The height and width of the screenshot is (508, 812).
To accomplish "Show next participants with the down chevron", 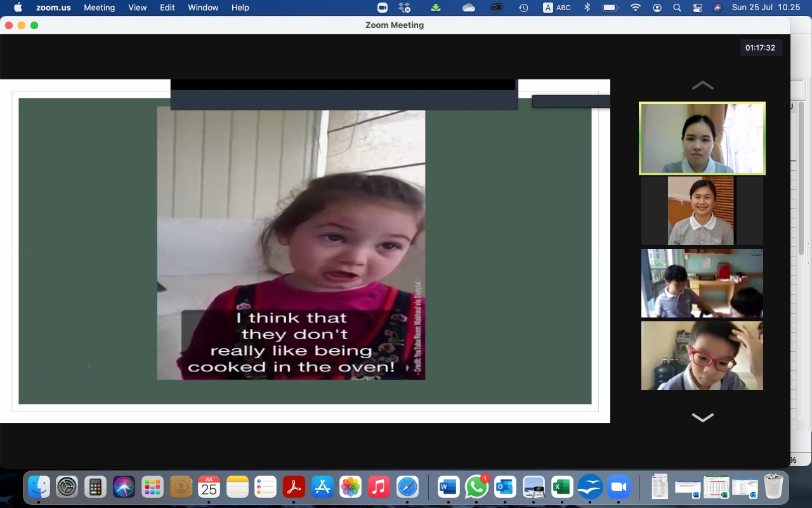I will 702,417.
